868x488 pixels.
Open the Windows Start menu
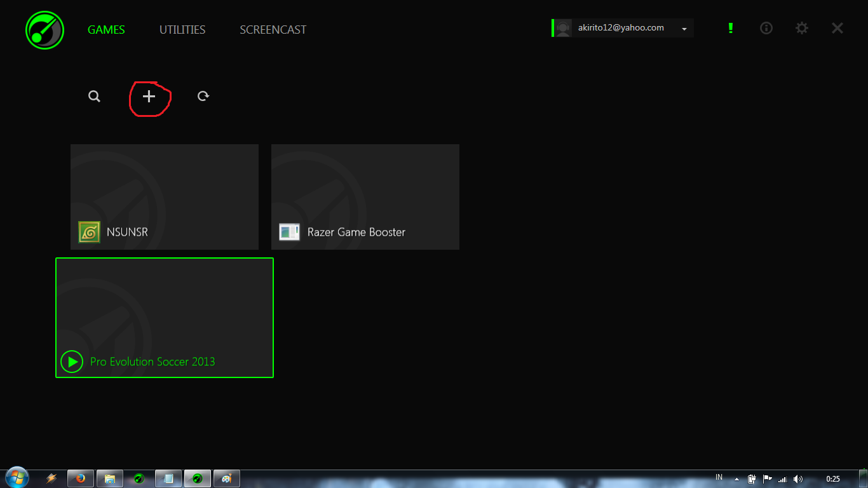16,478
